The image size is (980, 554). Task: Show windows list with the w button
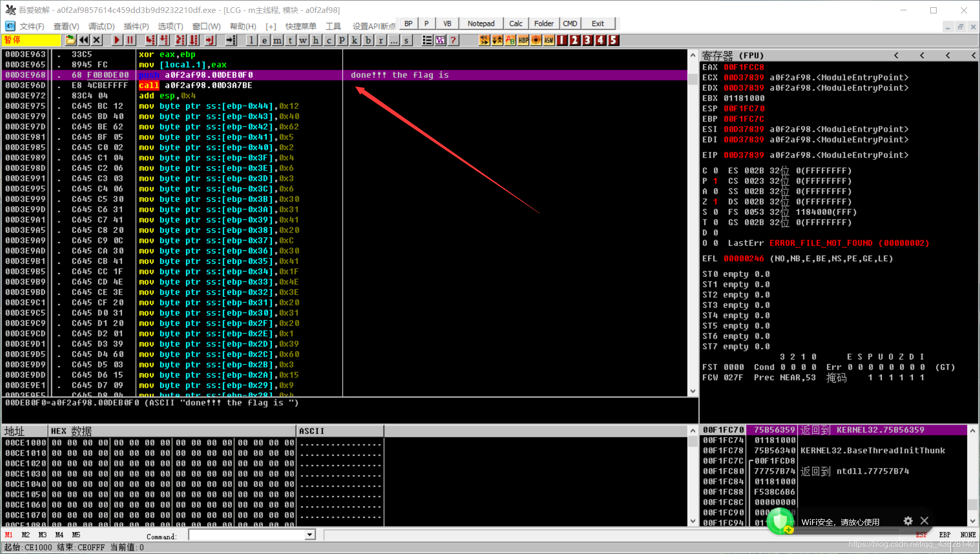tap(303, 40)
